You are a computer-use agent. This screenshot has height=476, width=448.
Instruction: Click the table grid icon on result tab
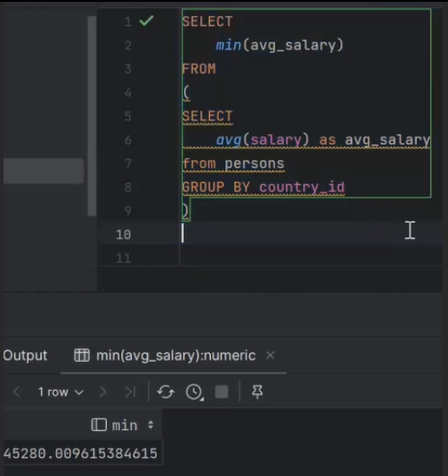point(82,356)
